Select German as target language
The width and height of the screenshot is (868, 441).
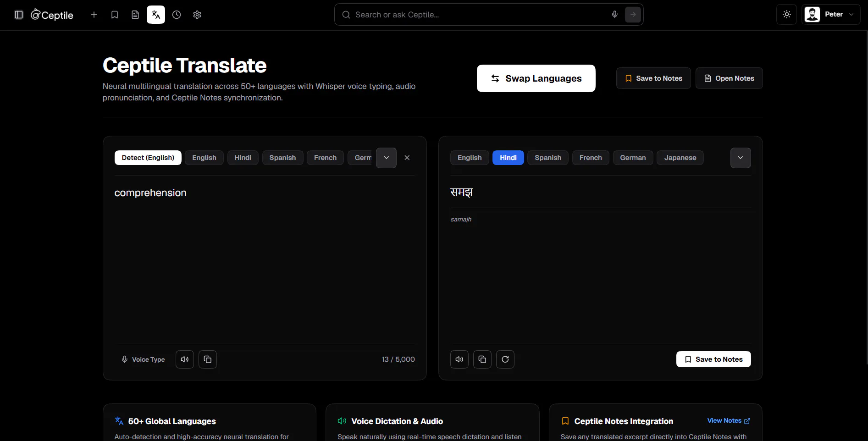point(633,158)
